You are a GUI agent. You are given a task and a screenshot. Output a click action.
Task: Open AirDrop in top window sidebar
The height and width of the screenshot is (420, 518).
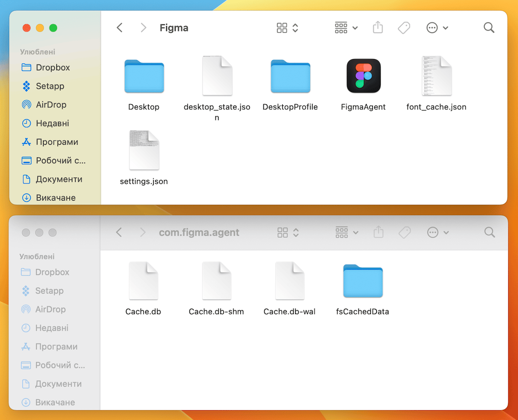[51, 105]
